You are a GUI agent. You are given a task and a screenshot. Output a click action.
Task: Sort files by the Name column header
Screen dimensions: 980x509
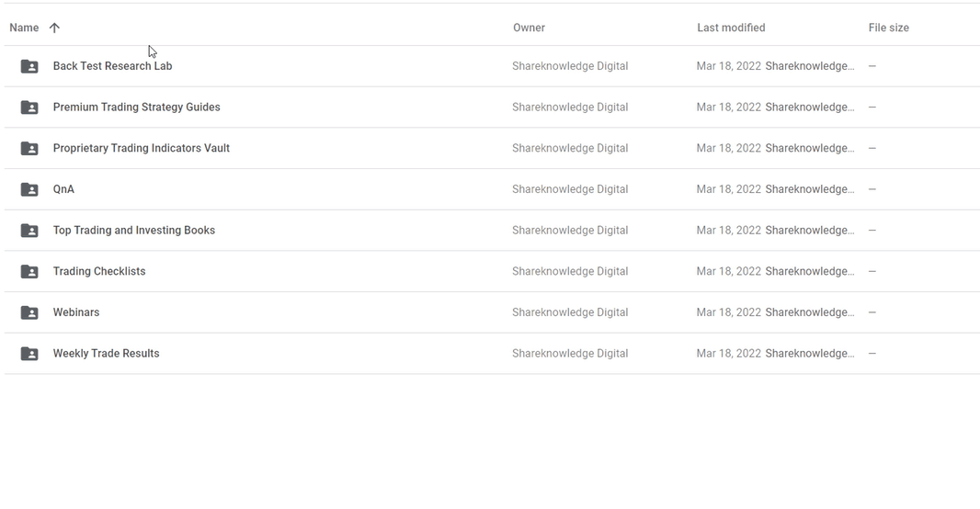[x=24, y=28]
